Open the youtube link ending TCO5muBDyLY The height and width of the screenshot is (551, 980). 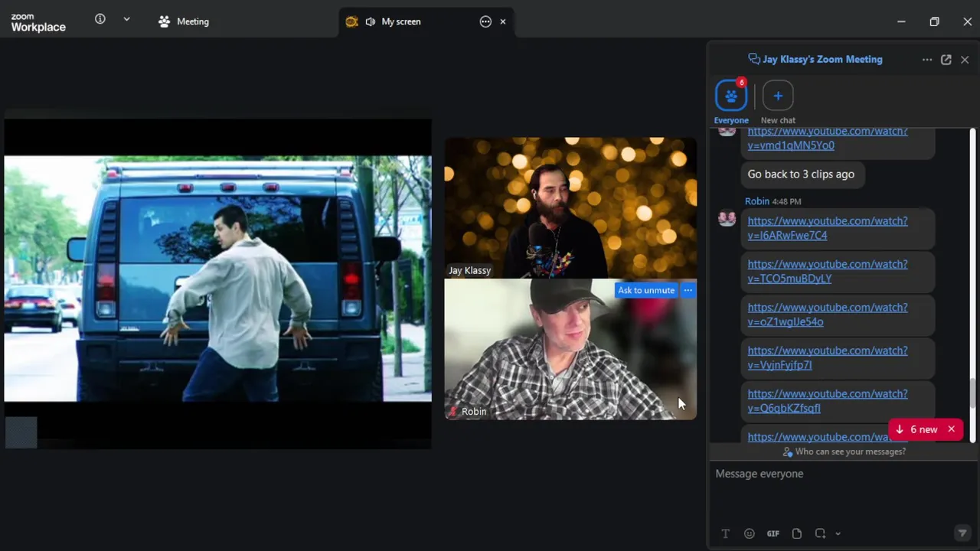pyautogui.click(x=828, y=271)
